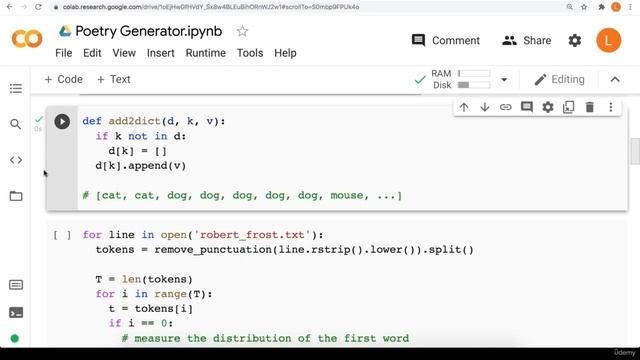Share the notebook

point(527,40)
